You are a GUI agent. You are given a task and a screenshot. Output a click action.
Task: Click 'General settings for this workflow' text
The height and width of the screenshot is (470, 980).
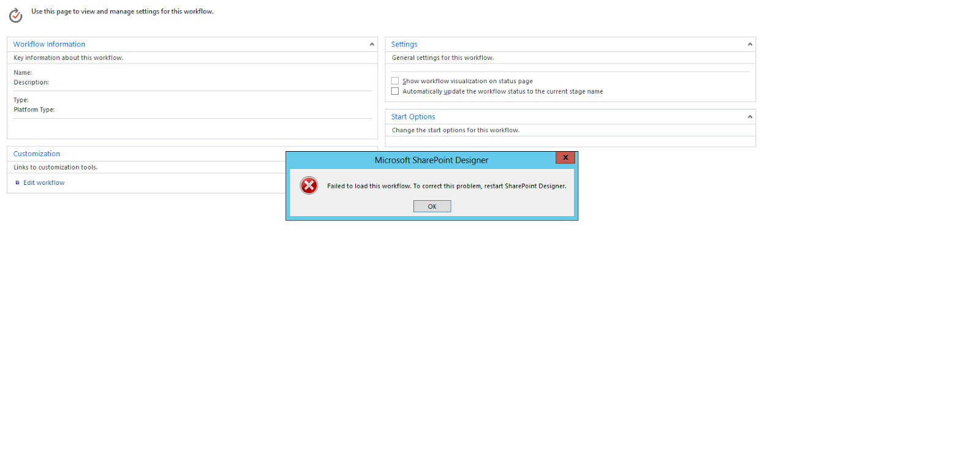coord(443,58)
